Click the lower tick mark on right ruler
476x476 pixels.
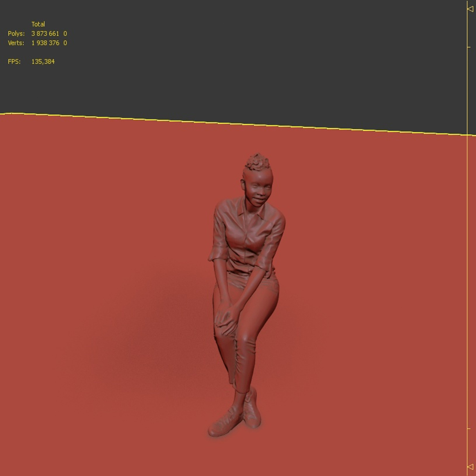coord(469,428)
